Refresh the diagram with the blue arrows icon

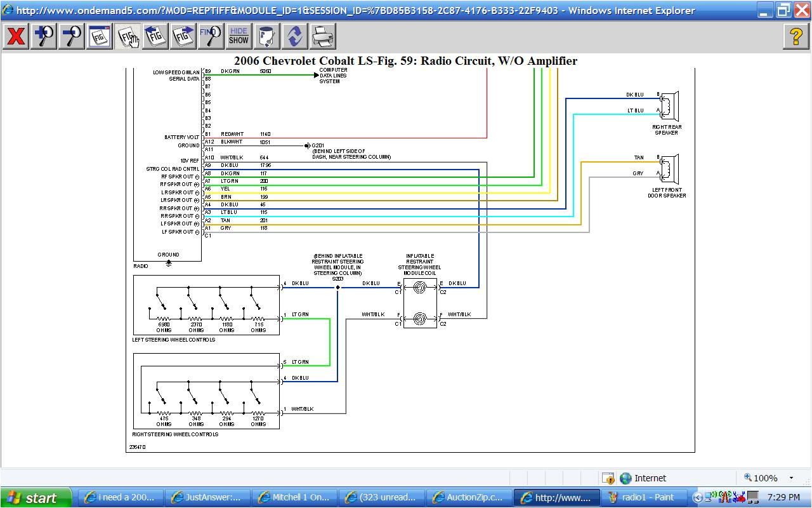tap(294, 36)
